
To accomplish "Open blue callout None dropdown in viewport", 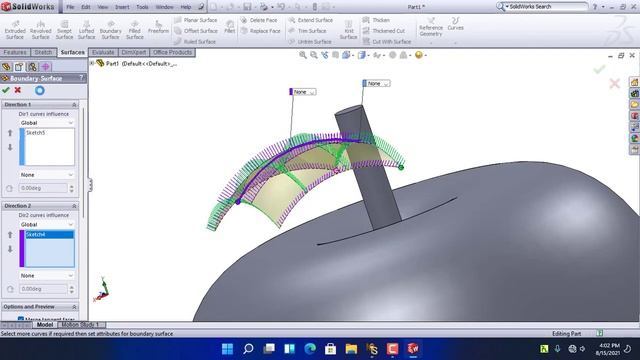I will point(376,83).
